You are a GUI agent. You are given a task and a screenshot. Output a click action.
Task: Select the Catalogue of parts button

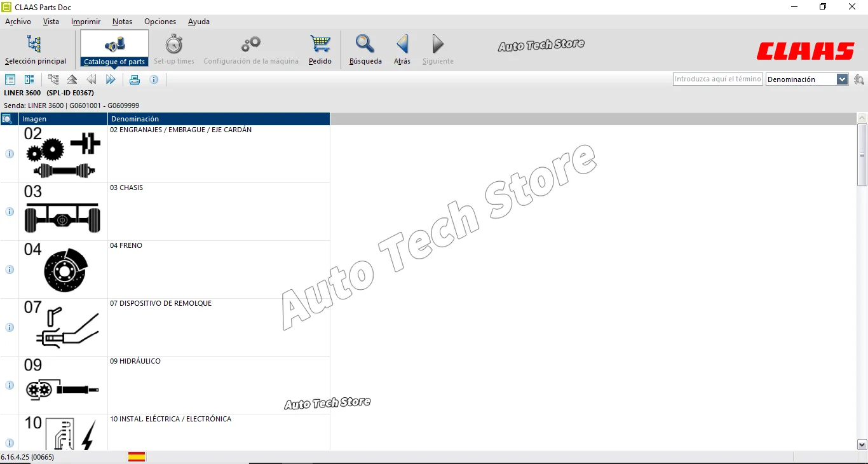pyautogui.click(x=114, y=49)
